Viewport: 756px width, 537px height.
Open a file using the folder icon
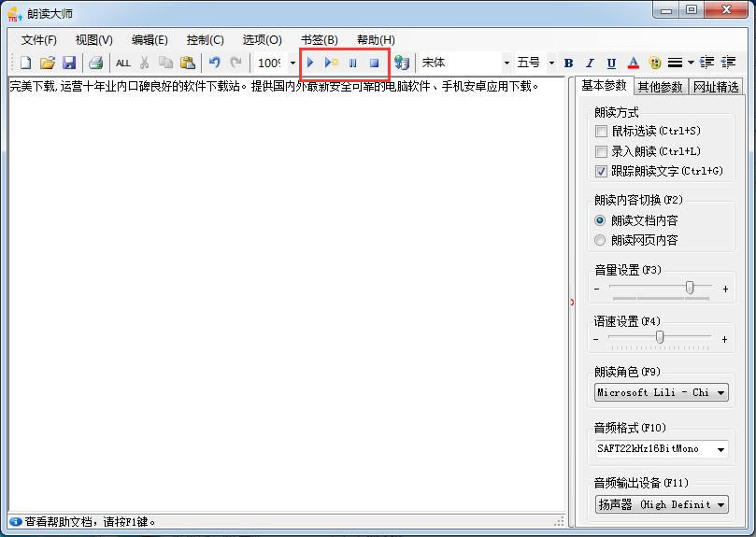coord(48,63)
